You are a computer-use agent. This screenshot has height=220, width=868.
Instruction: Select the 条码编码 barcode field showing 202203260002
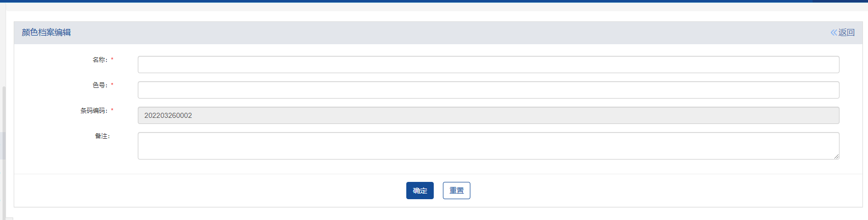pos(488,115)
